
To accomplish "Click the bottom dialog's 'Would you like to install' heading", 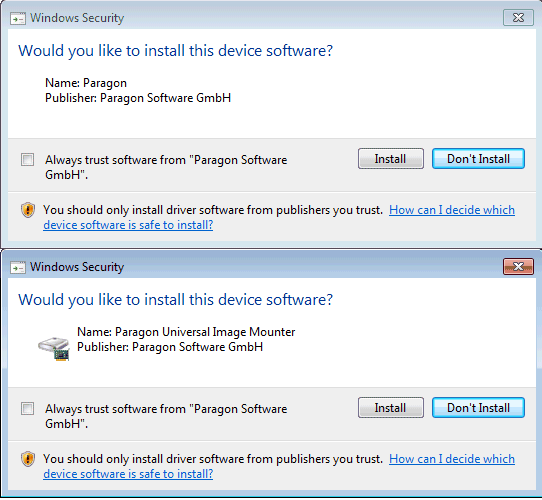I will click(x=176, y=300).
